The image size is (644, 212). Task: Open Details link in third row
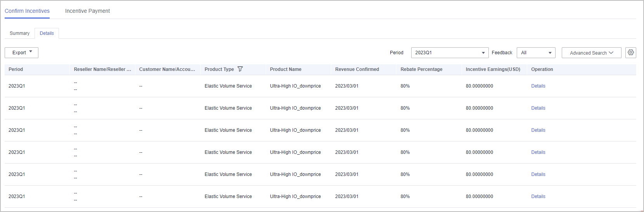(x=538, y=130)
